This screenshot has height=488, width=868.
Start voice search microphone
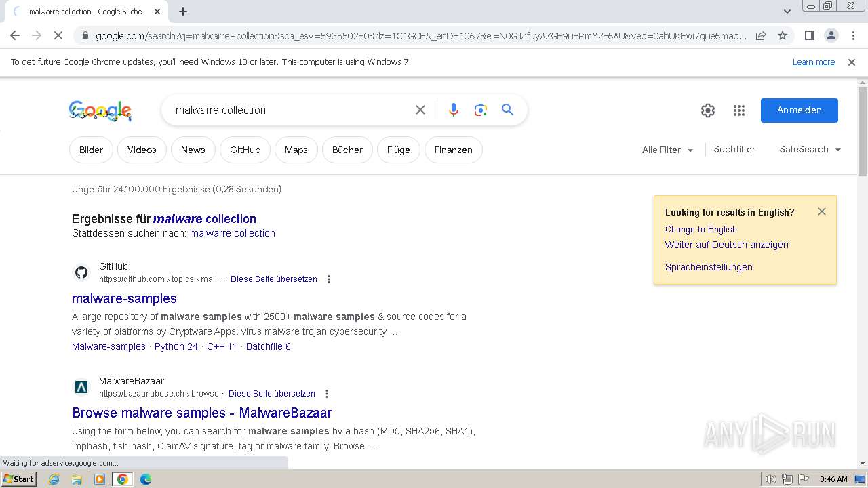tap(454, 110)
